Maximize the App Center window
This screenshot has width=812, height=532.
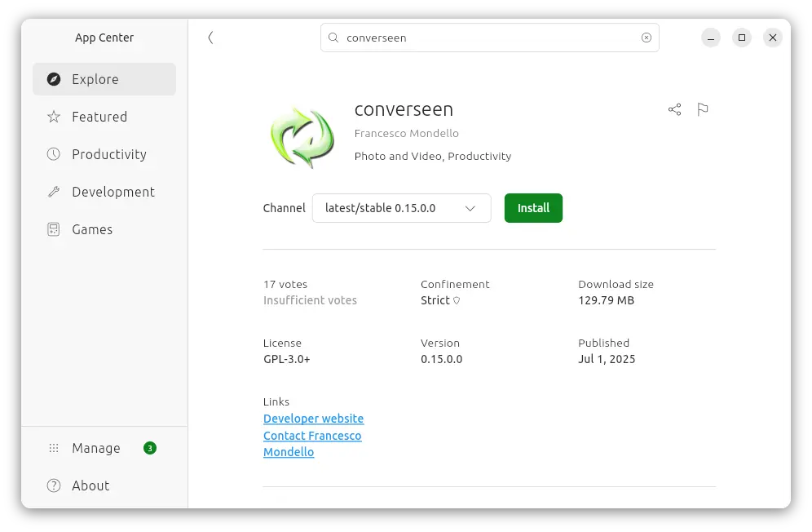[x=742, y=38]
